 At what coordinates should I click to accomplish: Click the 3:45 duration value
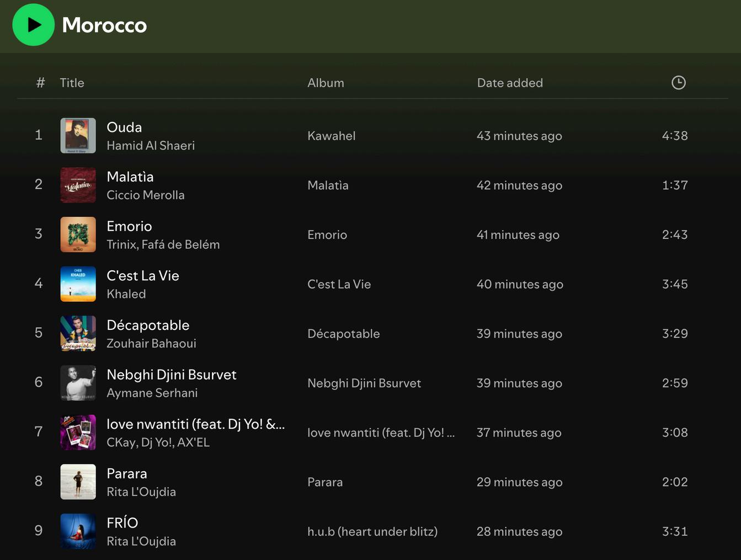pos(675,284)
